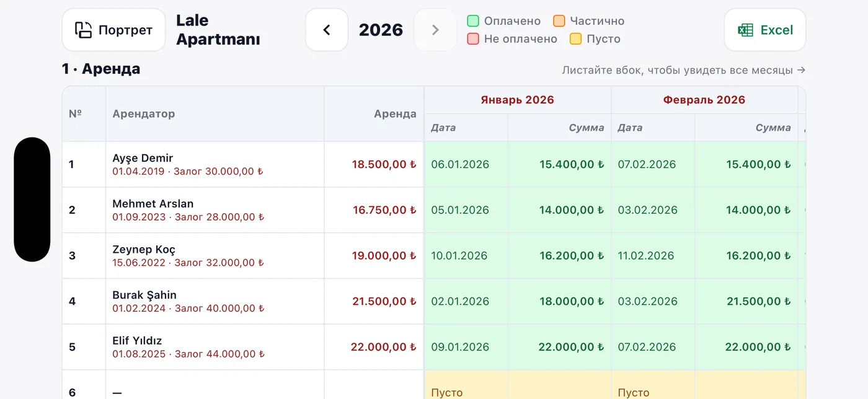Image resolution: width=868 pixels, height=399 pixels.
Task: Open the January payment dated 06.01.2026
Action: point(460,164)
